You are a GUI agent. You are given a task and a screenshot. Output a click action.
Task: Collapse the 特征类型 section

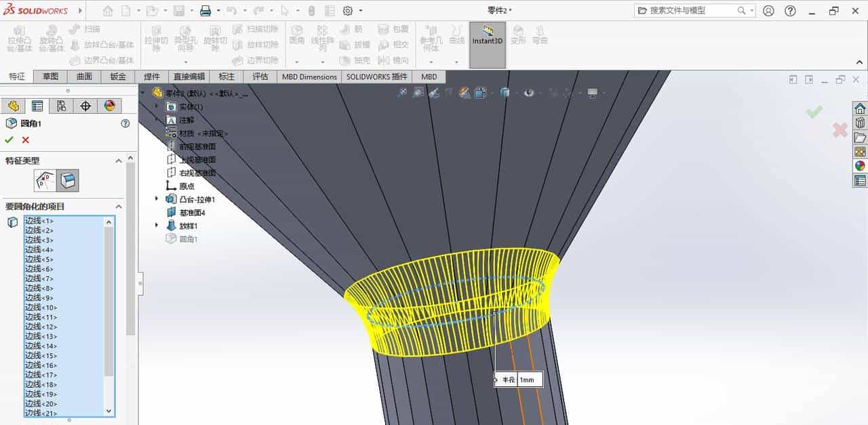coord(119,160)
